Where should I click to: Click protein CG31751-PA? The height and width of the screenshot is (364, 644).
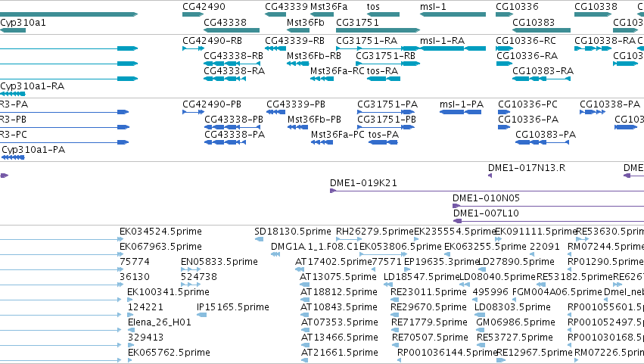point(387,104)
